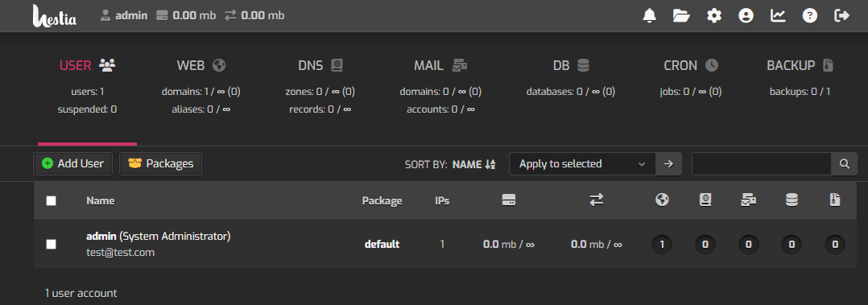The image size is (868, 305).
Task: Switch to the BACKUP tab
Action: point(800,77)
